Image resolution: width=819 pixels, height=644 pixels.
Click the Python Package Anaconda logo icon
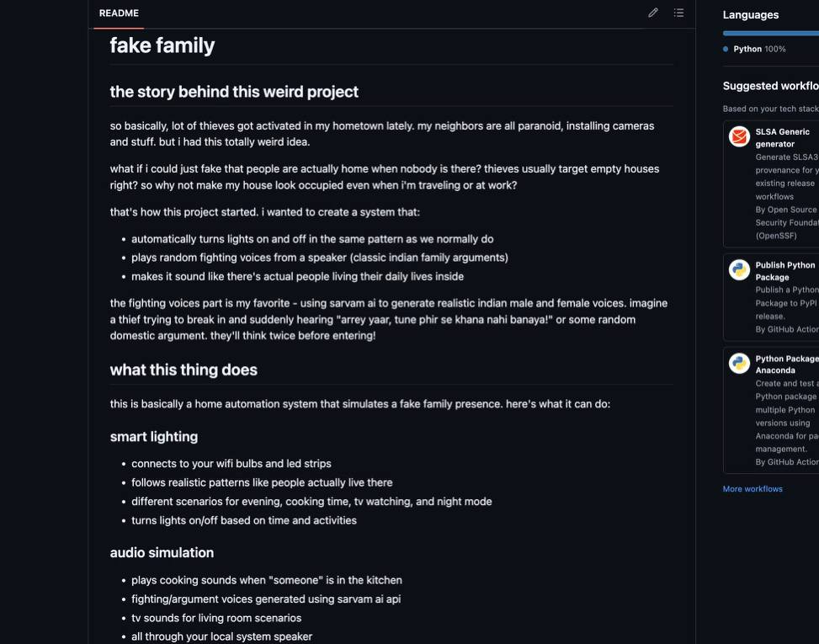coord(739,363)
